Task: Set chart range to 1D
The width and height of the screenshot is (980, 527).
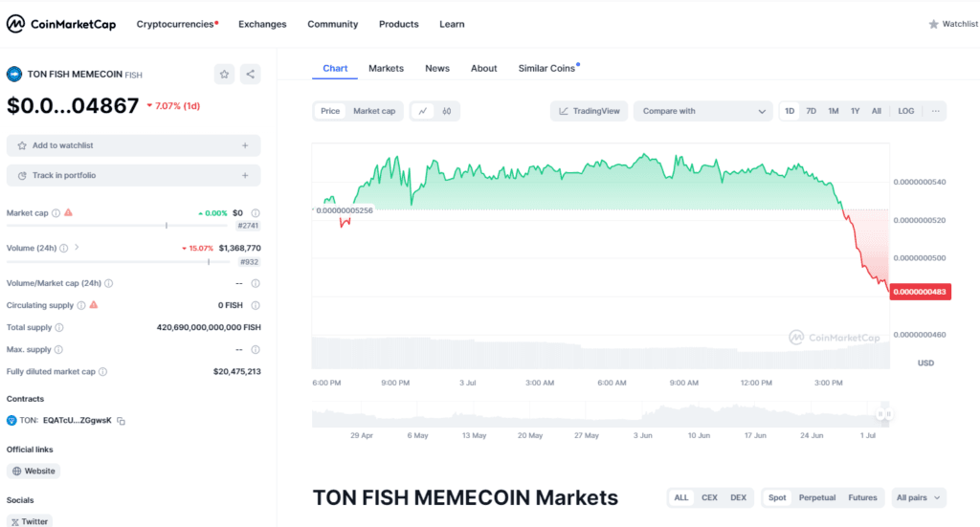Action: pos(790,111)
